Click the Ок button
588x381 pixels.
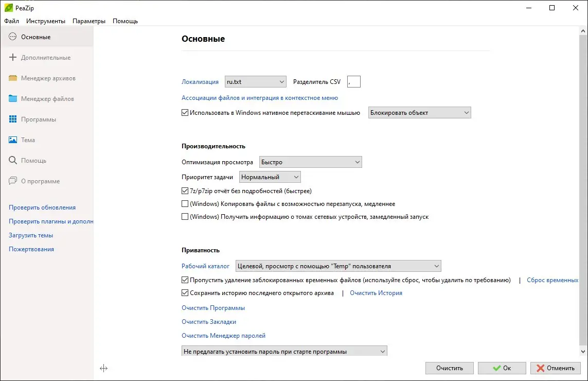(x=502, y=368)
